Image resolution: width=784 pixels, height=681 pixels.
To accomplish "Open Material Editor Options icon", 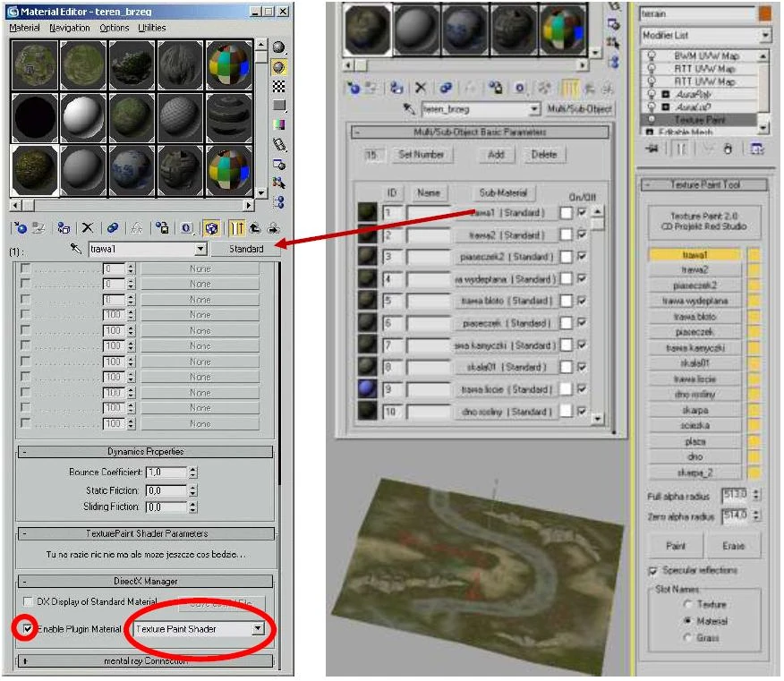I will pos(279,164).
